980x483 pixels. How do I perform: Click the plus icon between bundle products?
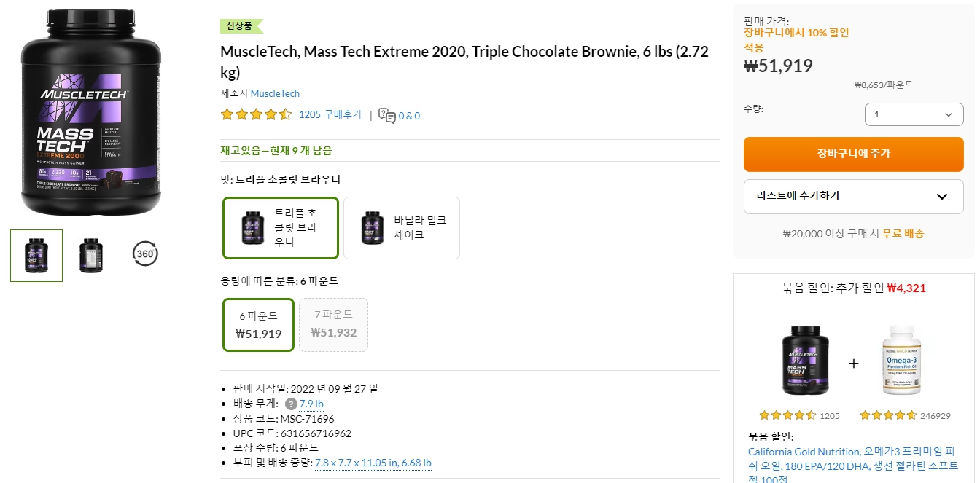pos(854,362)
